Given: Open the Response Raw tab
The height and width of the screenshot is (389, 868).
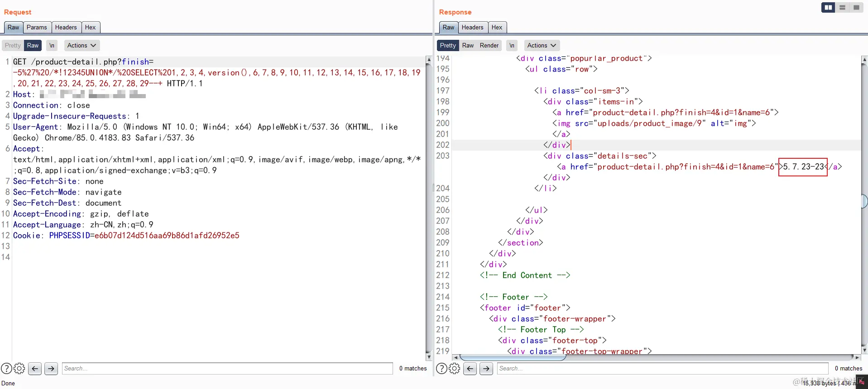Looking at the screenshot, I should (x=448, y=27).
